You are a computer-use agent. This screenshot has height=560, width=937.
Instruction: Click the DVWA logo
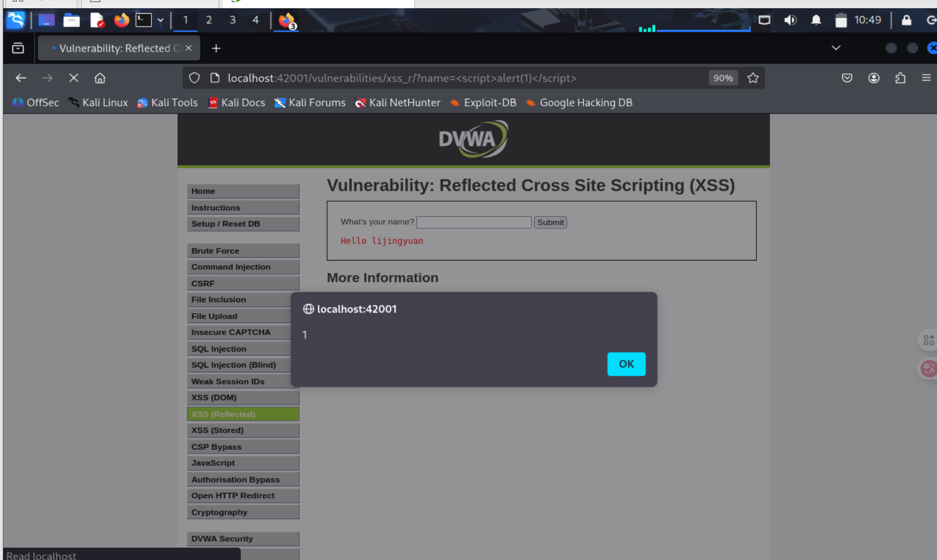[x=473, y=139]
